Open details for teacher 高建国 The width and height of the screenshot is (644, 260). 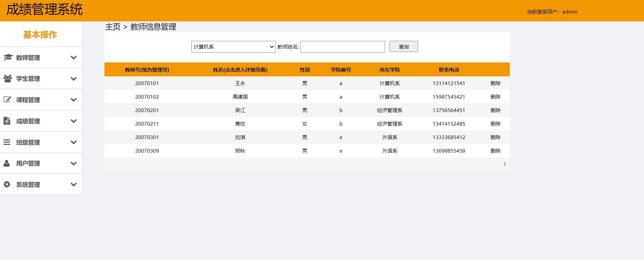[x=240, y=97]
